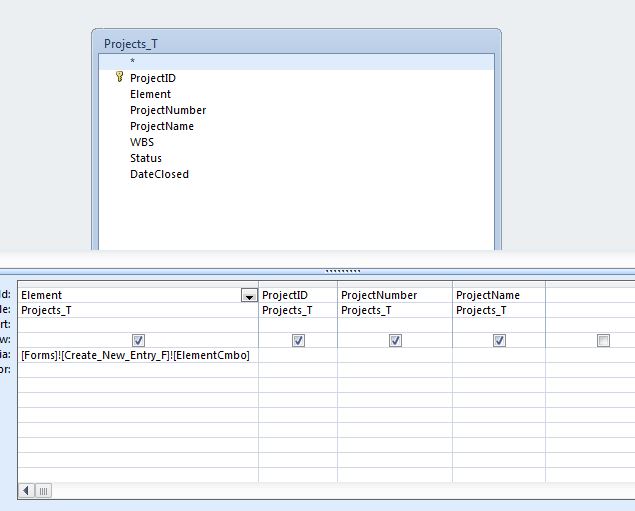Image resolution: width=635 pixels, height=511 pixels.
Task: Toggle Show checkbox under ProjectNumber column
Action: [x=395, y=341]
